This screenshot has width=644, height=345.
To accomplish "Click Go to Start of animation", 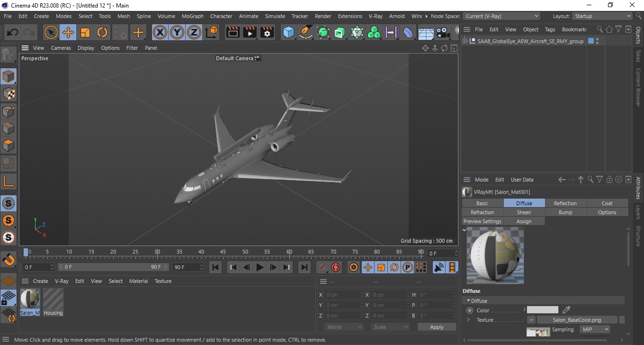I will 215,267.
